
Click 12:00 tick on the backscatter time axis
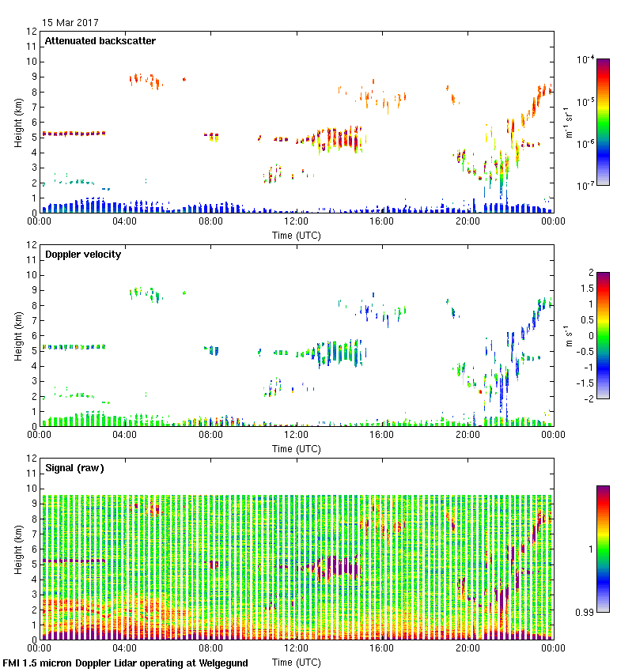(296, 222)
